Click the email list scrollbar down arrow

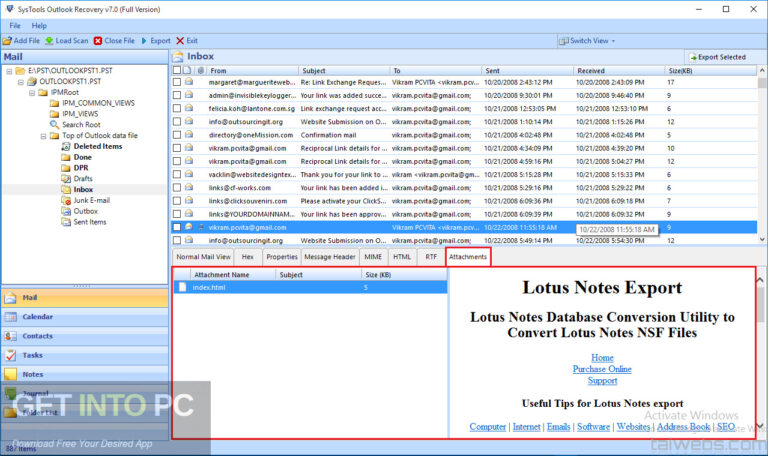(762, 239)
